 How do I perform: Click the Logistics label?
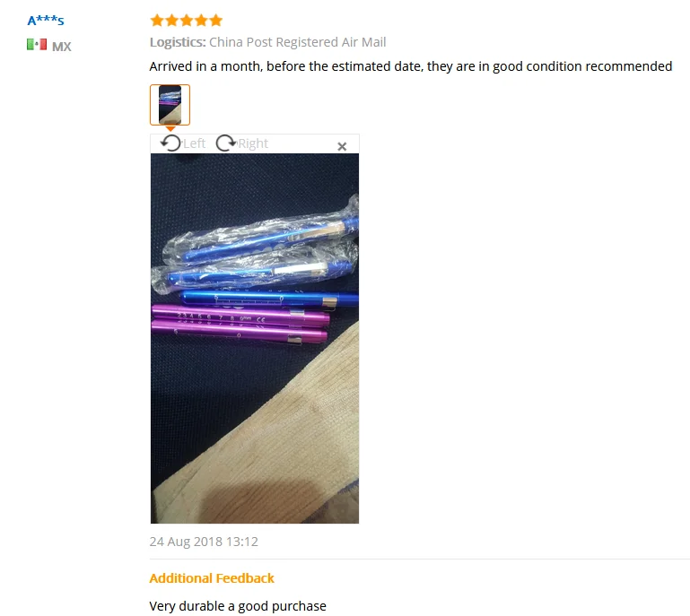(x=178, y=42)
